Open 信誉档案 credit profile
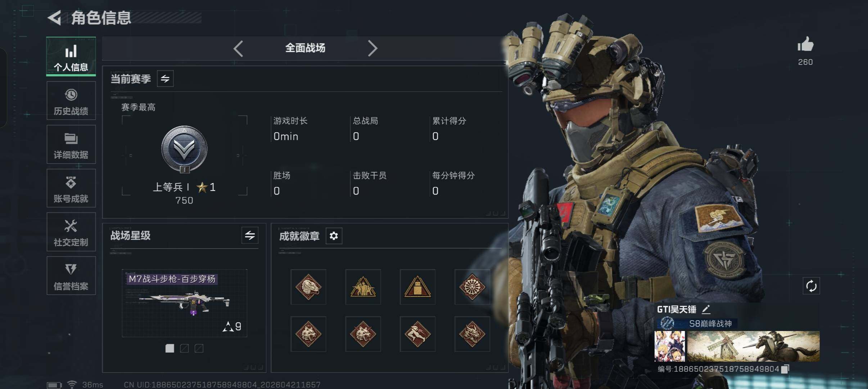Viewport: 868px width, 389px height. point(71,276)
